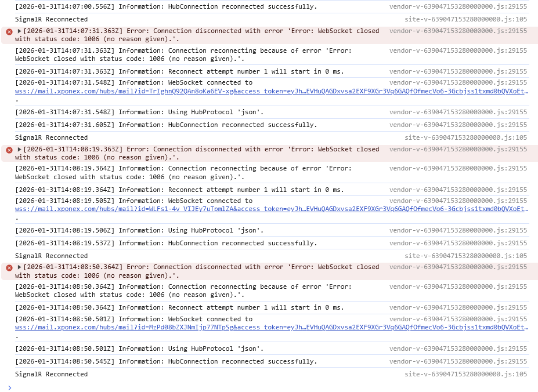The height and width of the screenshot is (392, 538).
Task: Open the source link for the 14:08:50.545Z reconnected log
Action: 458,361
